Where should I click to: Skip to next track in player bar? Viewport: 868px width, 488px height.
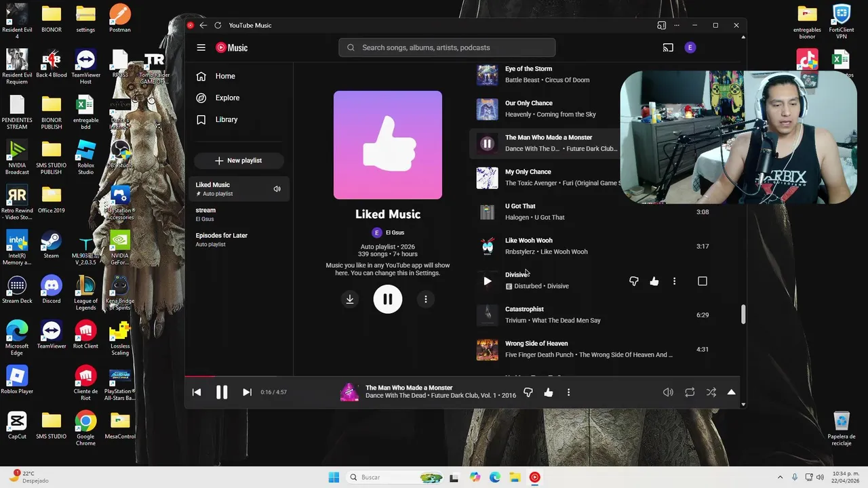click(247, 392)
